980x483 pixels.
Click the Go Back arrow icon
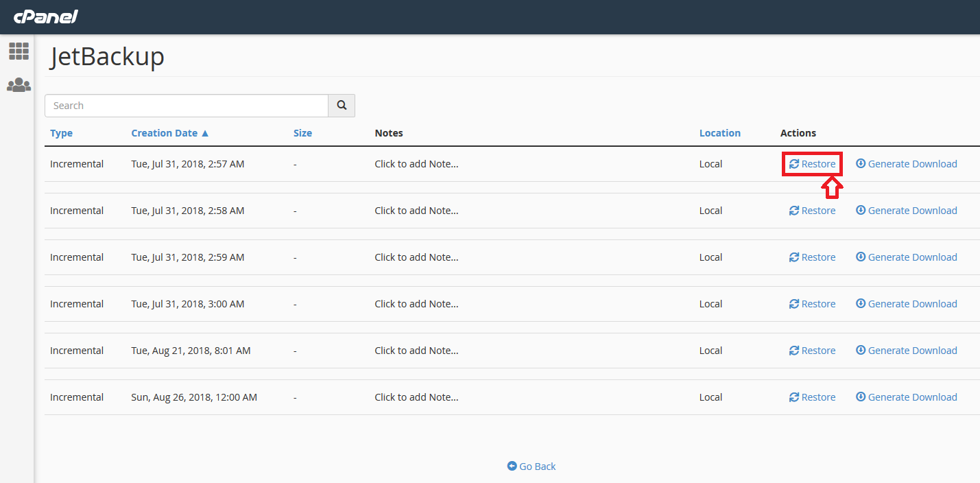coord(512,466)
